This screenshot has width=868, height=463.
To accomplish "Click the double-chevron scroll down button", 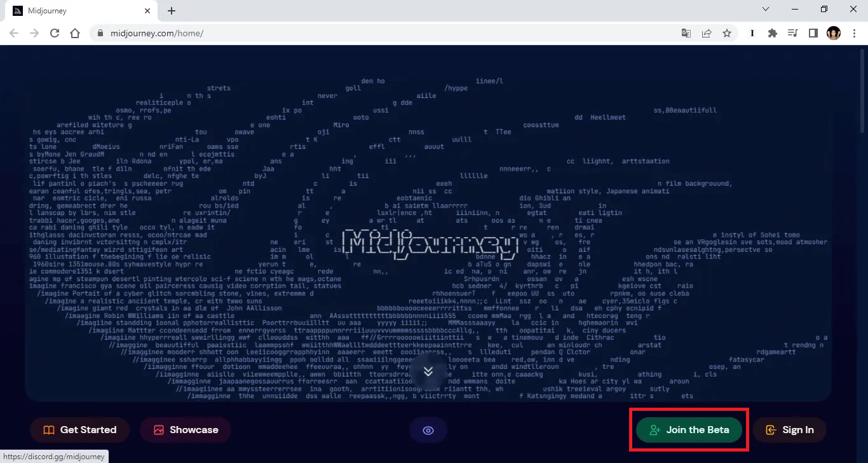I will click(428, 371).
